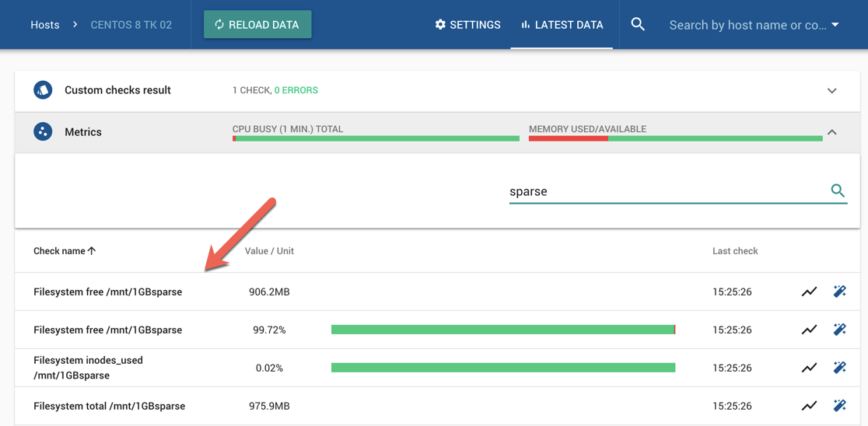Click the metrics filter field containing 'sparse'

tap(665, 191)
